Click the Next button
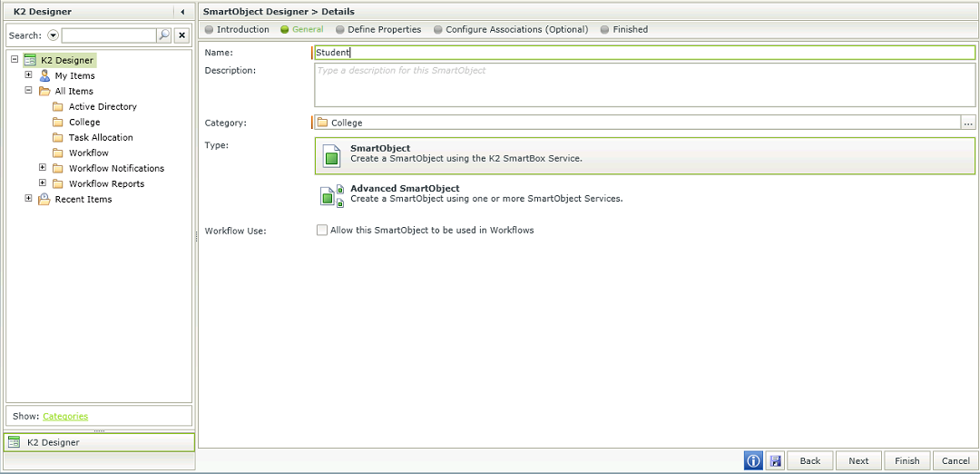 (x=858, y=461)
